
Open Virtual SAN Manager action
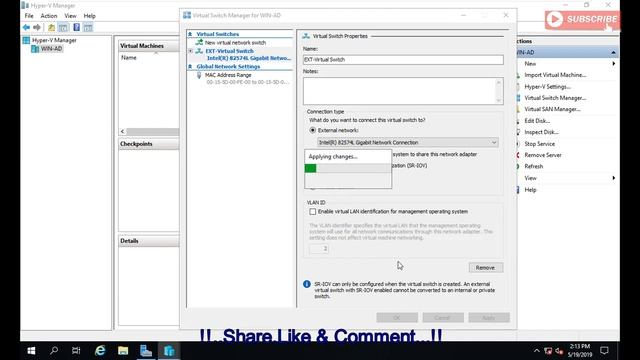coord(552,109)
